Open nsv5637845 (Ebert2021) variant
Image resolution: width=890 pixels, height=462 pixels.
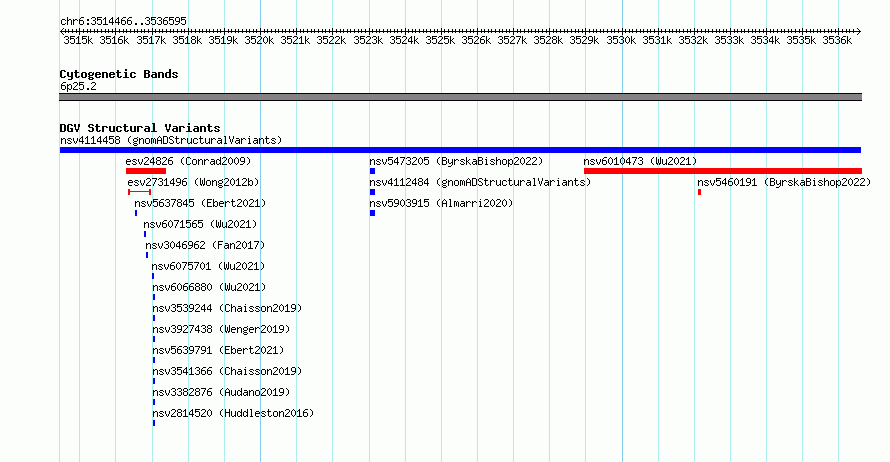click(x=200, y=203)
